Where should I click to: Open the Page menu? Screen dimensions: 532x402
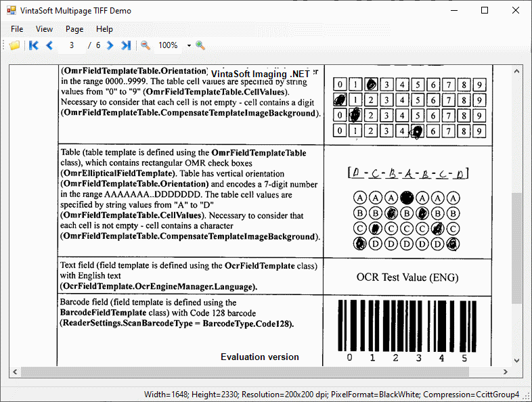pyautogui.click(x=74, y=29)
